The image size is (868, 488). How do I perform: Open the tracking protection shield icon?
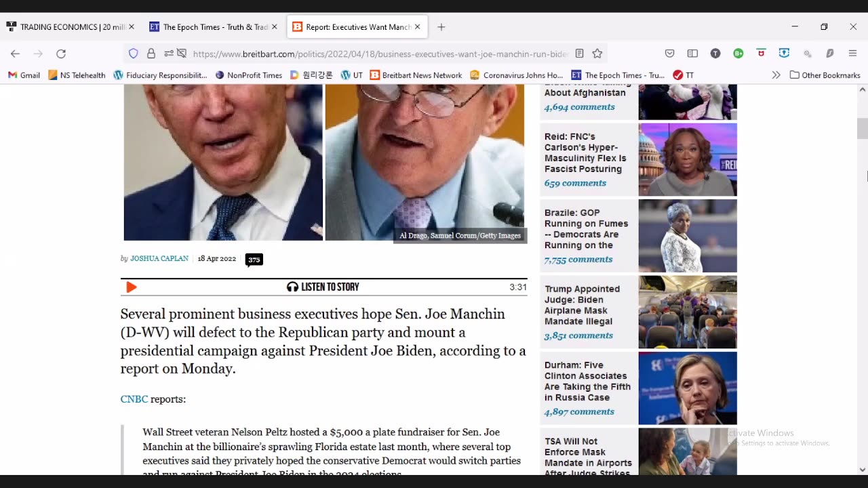(134, 54)
